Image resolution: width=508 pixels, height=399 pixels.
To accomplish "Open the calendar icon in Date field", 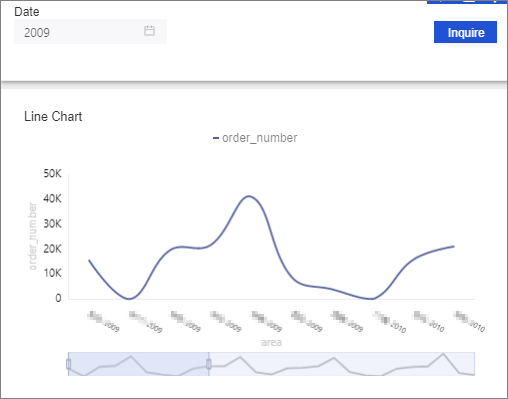I will point(149,31).
